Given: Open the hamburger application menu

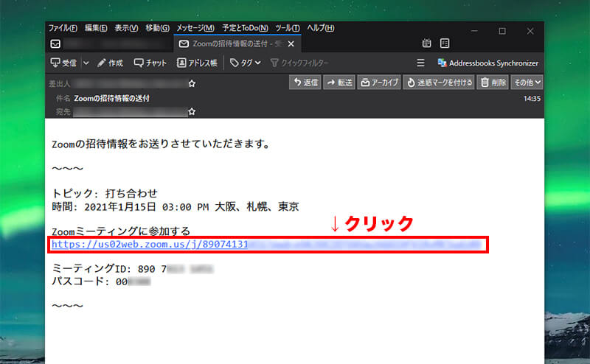Looking at the screenshot, I should (421, 63).
